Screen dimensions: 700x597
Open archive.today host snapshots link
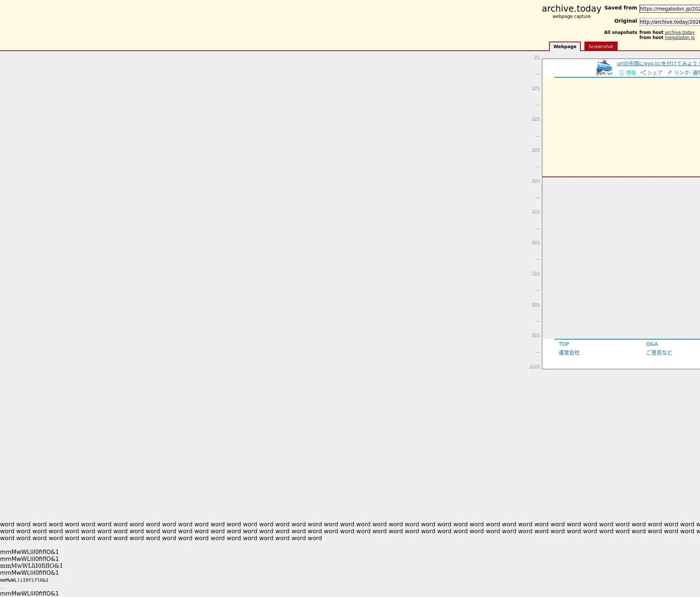point(680,32)
